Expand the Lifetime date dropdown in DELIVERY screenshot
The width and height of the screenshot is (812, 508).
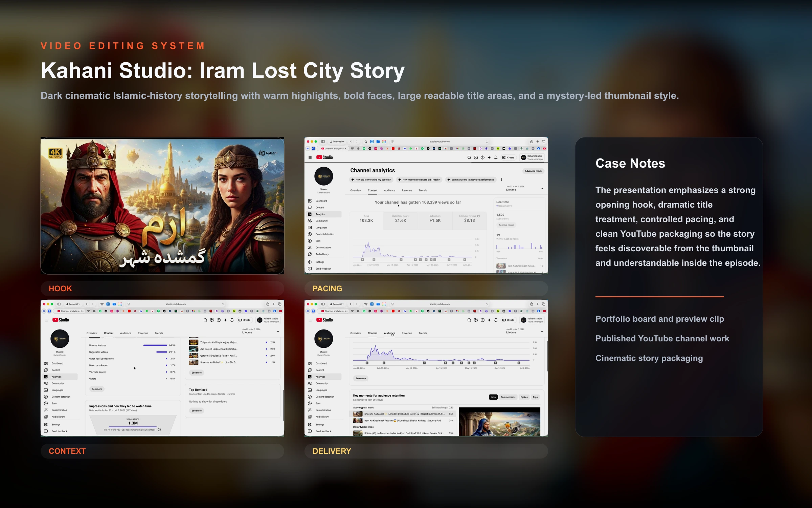pos(524,331)
